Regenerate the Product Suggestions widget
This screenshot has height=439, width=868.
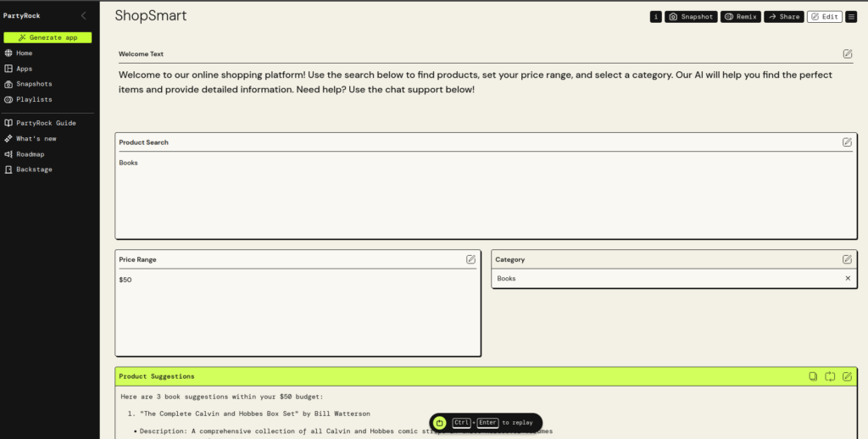click(830, 376)
